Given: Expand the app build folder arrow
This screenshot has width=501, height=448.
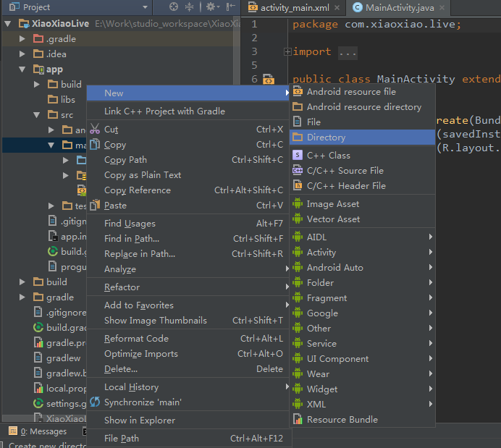Looking at the screenshot, I should [37, 84].
